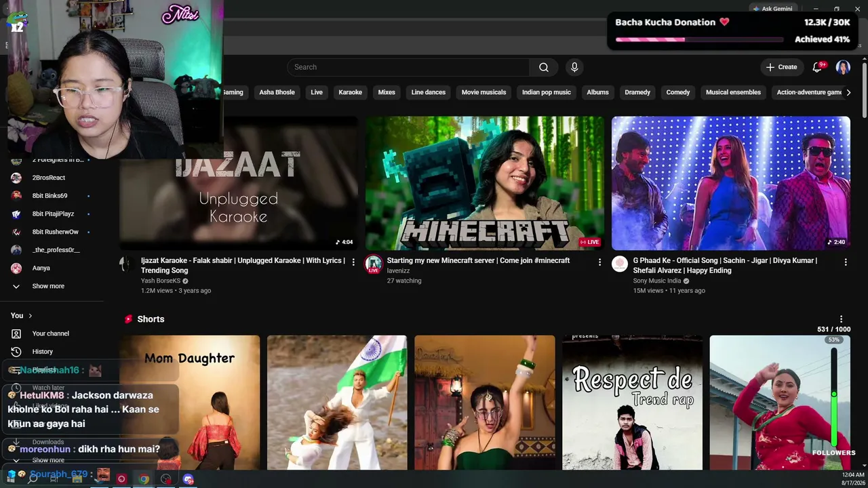This screenshot has width=868, height=488.
Task: Open the Shorts section options menu
Action: click(x=842, y=319)
